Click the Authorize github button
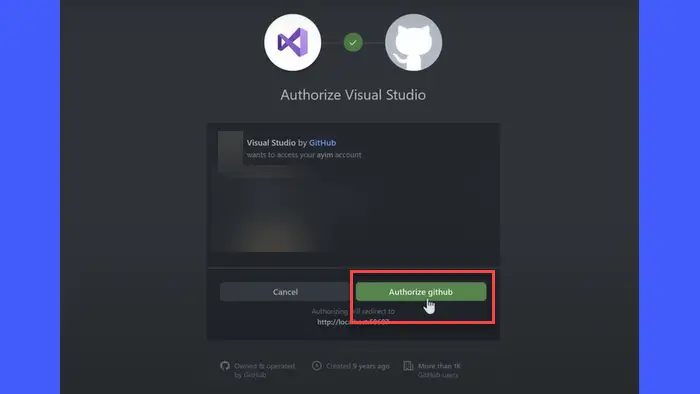Image resolution: width=700 pixels, height=394 pixels. coord(421,292)
